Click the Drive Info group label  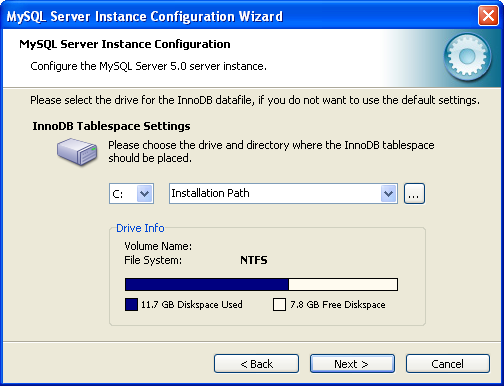pos(140,228)
